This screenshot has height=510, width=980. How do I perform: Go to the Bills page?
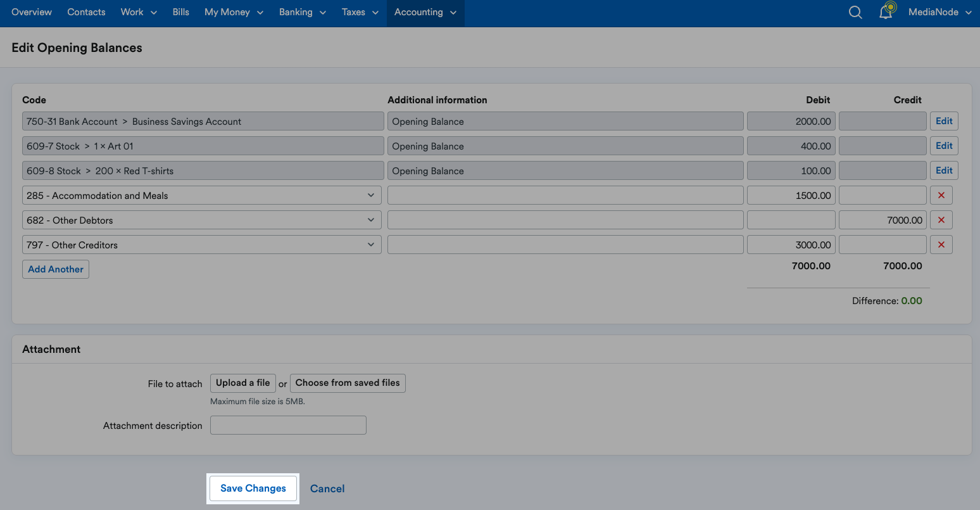pyautogui.click(x=181, y=12)
